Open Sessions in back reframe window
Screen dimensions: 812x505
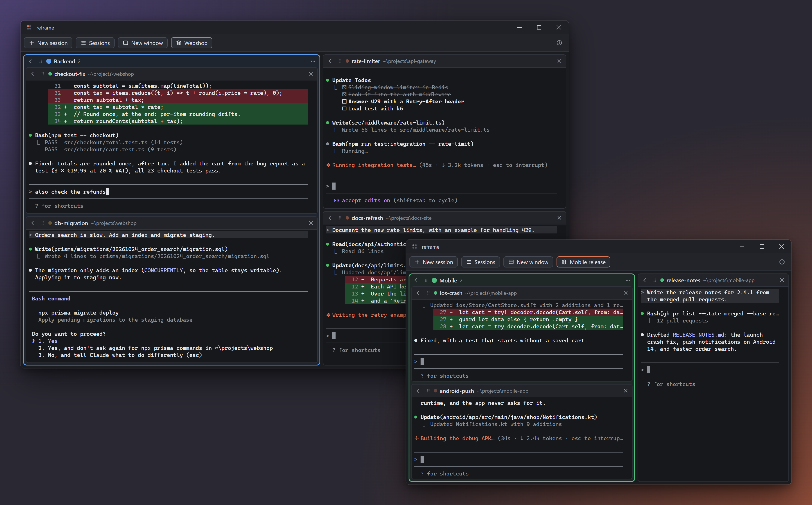coord(95,43)
